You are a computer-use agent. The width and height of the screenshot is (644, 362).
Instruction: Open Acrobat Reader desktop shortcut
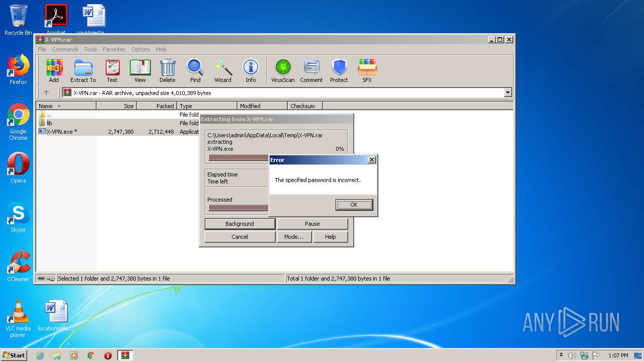tap(56, 19)
